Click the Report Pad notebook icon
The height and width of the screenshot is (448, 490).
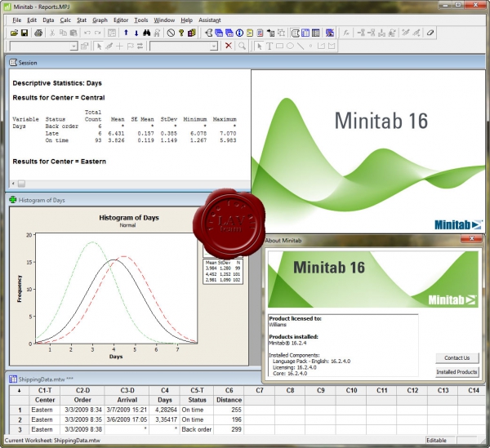coord(260,33)
